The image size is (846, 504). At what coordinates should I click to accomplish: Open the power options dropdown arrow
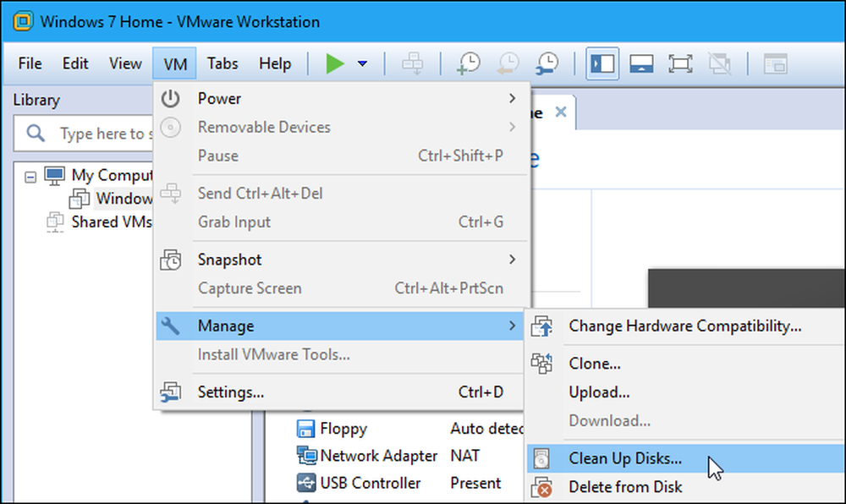[x=363, y=63]
